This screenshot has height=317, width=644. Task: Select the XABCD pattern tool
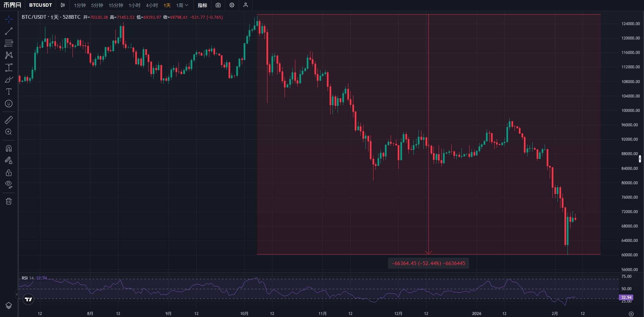[x=9, y=55]
